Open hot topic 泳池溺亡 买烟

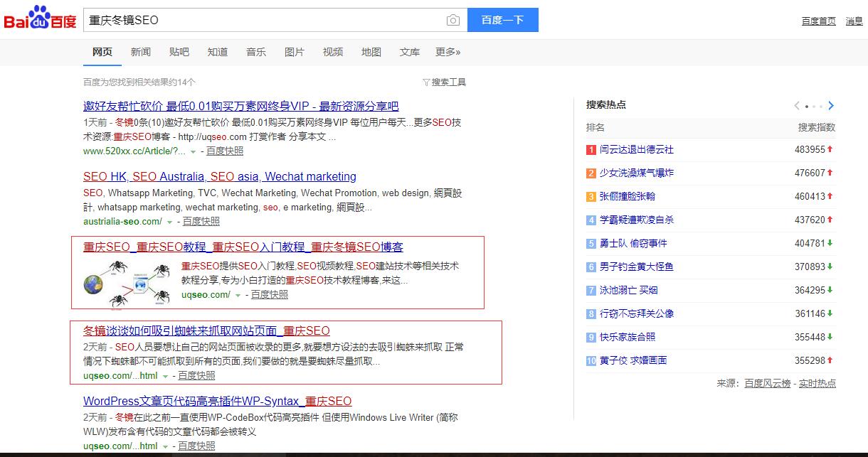pyautogui.click(x=629, y=291)
